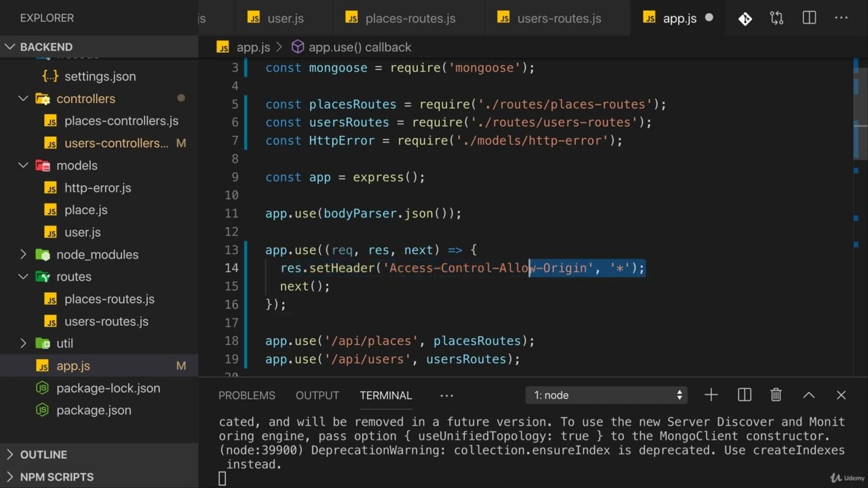
Task: Click the package.json file icon
Action: 43,410
